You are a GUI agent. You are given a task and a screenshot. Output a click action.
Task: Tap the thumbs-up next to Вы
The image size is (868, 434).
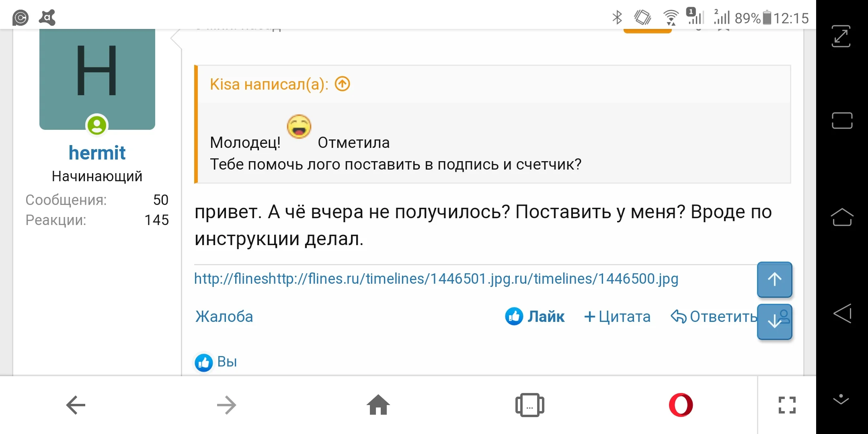[x=203, y=362]
